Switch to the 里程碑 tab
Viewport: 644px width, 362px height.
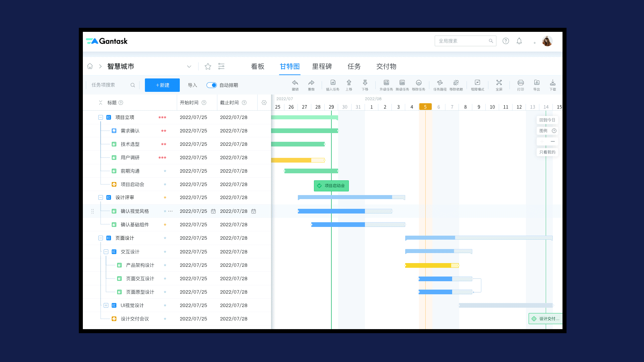click(322, 66)
